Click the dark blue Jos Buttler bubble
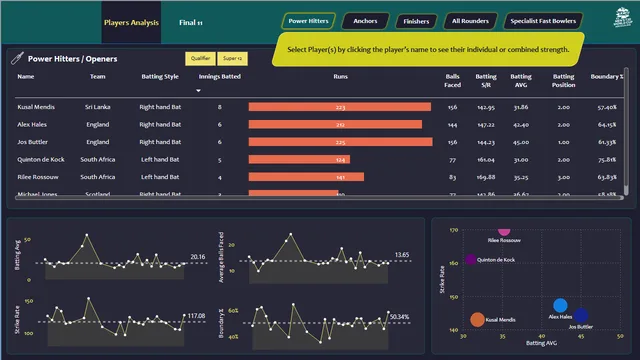The image size is (640, 360). coord(580,315)
